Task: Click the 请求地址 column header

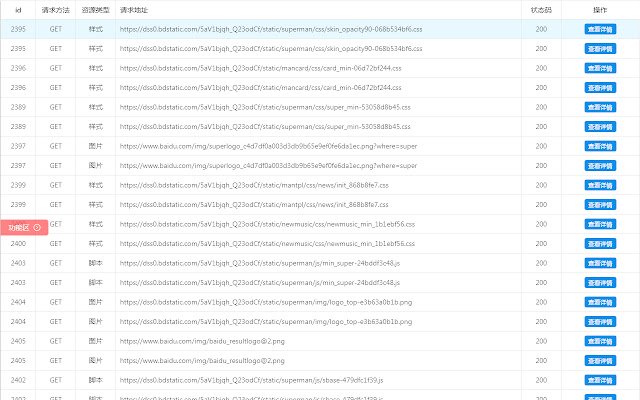Action: point(134,10)
